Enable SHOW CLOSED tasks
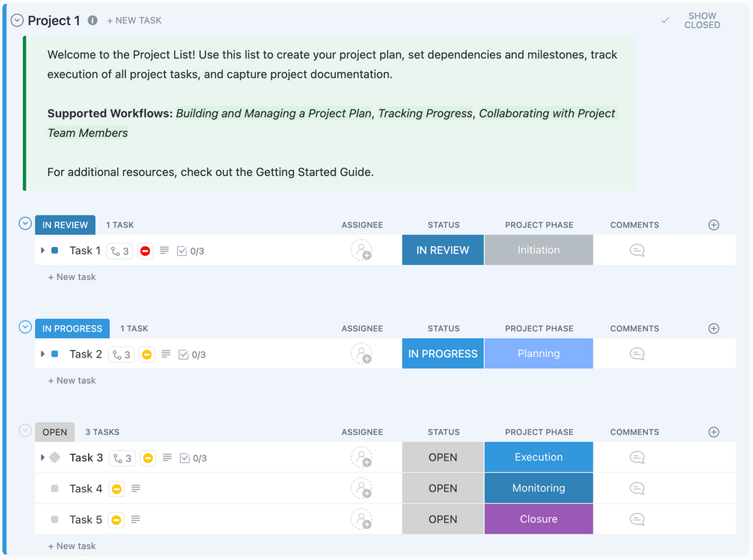 coord(701,20)
